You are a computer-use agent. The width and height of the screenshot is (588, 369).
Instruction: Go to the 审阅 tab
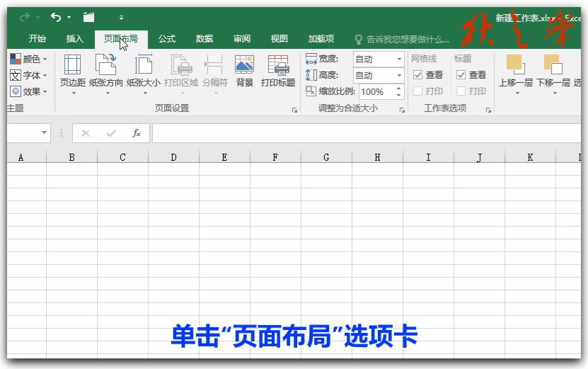click(242, 39)
